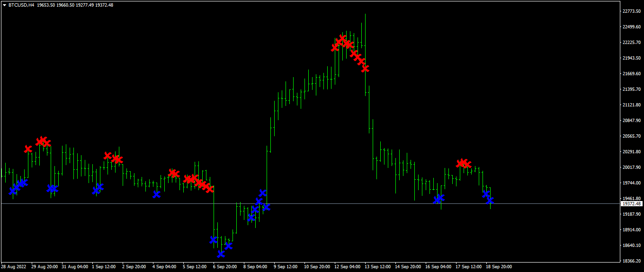The height and width of the screenshot is (272, 644).
Task: Click the 18366.20 price axis label
Action: [x=633, y=261]
